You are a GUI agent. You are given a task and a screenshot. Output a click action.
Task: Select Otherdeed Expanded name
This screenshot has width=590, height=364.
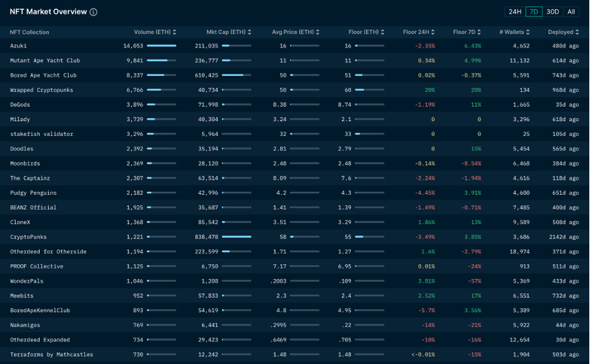(40, 340)
